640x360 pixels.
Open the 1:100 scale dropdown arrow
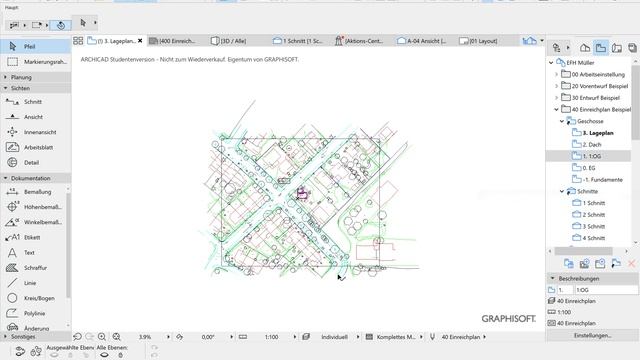[x=295, y=337]
